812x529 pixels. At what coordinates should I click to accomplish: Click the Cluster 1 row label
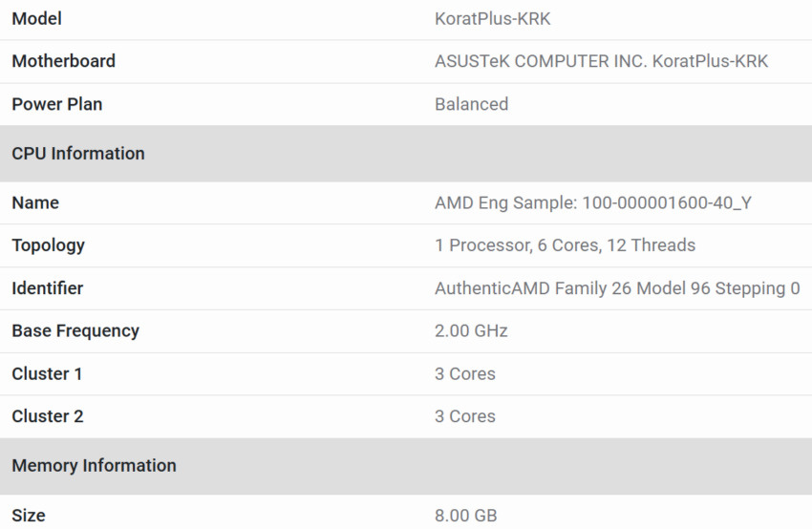47,374
